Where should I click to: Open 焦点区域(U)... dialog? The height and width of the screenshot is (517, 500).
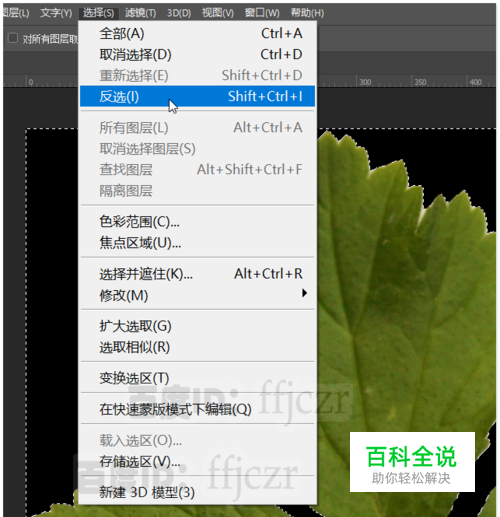click(197, 243)
